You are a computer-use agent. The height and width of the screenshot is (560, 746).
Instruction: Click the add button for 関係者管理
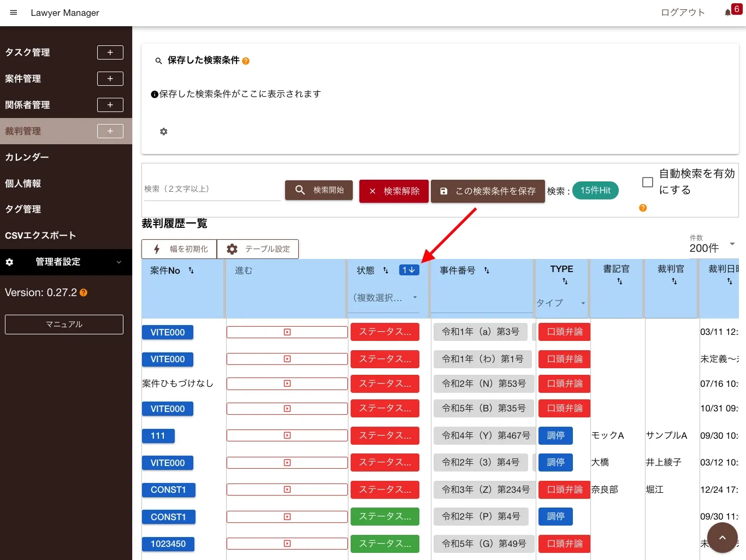click(110, 105)
